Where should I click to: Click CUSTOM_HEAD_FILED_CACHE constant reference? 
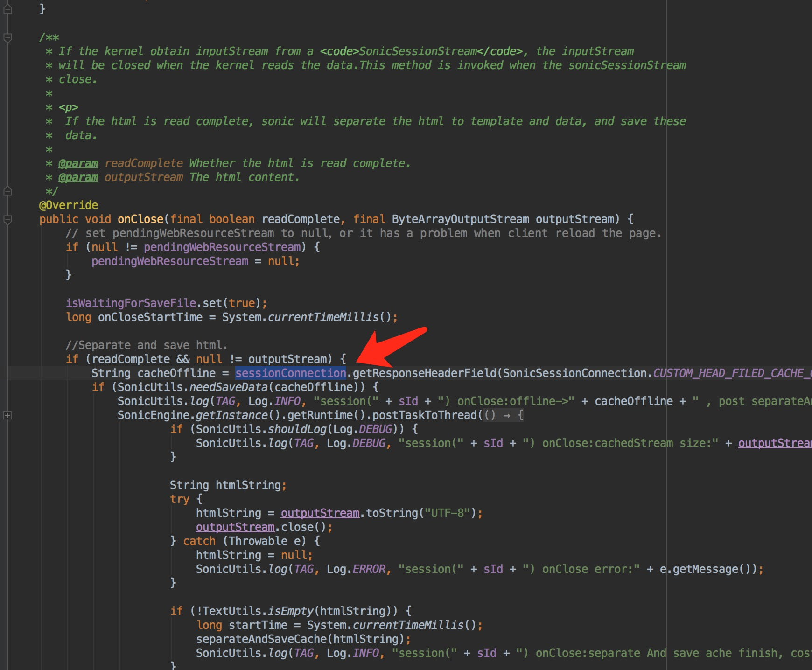(x=733, y=373)
